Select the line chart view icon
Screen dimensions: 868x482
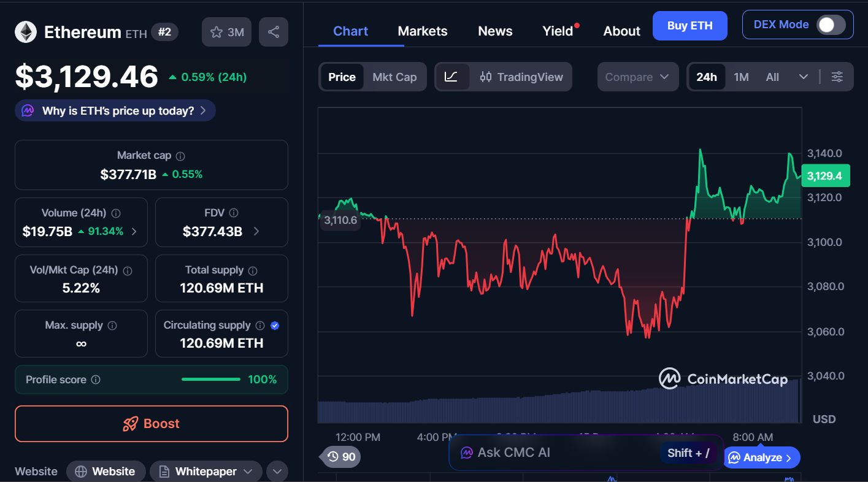tap(451, 77)
